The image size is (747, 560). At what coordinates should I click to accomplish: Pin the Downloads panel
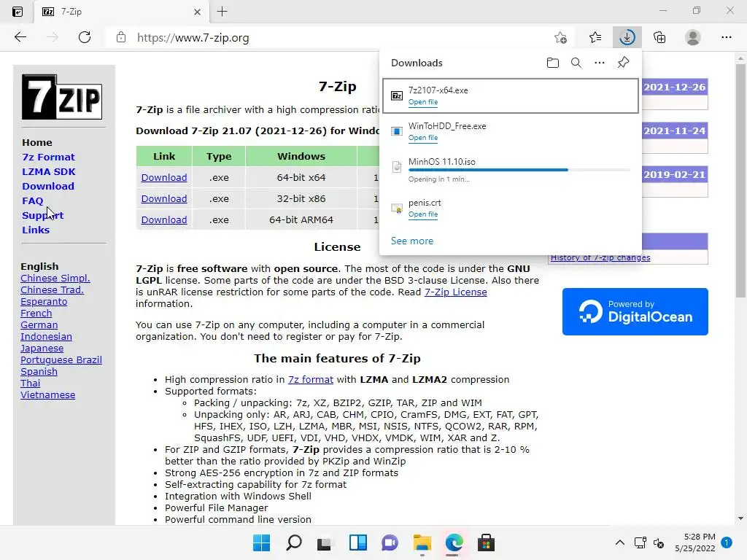623,63
